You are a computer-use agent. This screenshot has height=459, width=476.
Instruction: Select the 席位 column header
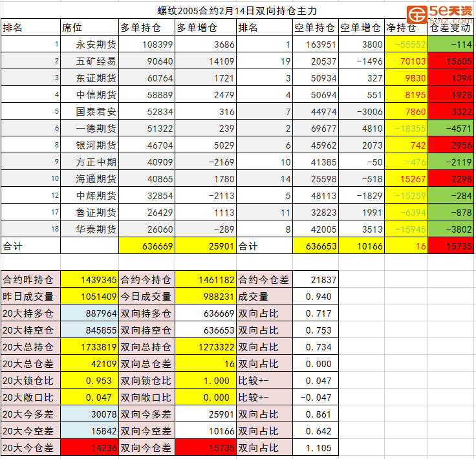click(89, 28)
